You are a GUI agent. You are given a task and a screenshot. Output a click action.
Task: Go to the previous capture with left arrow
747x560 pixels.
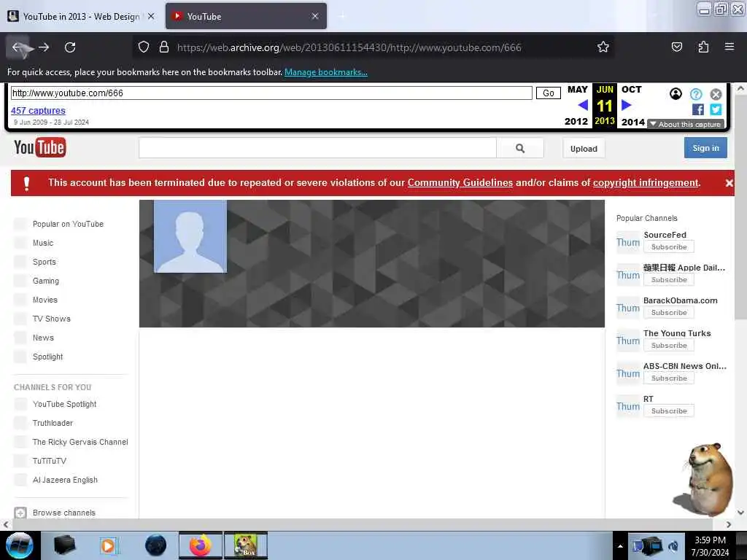click(x=582, y=105)
